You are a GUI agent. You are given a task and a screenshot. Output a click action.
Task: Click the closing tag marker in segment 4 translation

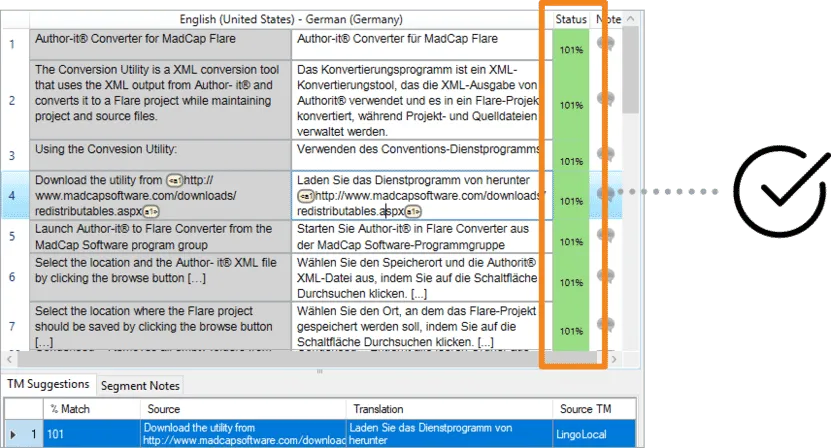413,212
